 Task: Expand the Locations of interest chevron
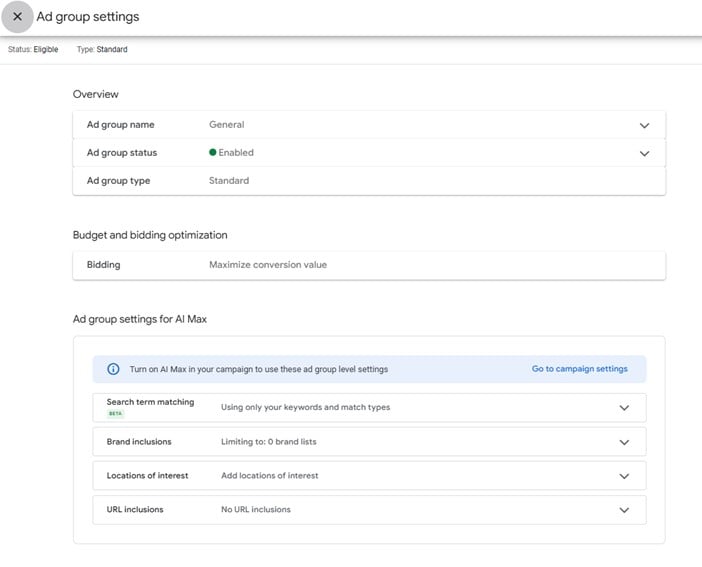point(624,476)
